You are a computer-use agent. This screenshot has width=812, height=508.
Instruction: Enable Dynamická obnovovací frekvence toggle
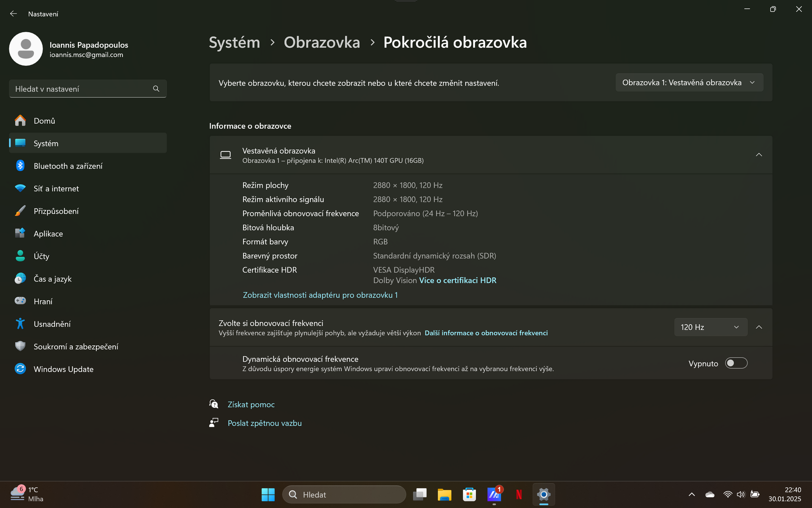pyautogui.click(x=736, y=363)
